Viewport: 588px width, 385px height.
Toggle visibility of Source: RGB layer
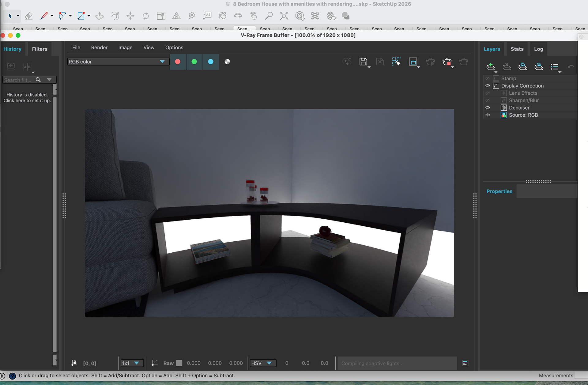tap(488, 115)
